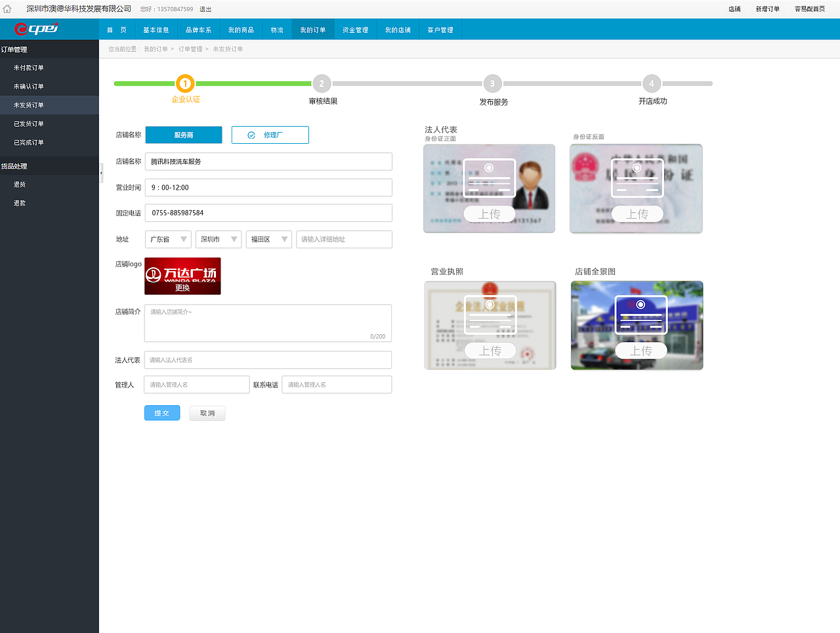
Task: Upload the 店铺全景图 store panorama image
Action: 641,351
